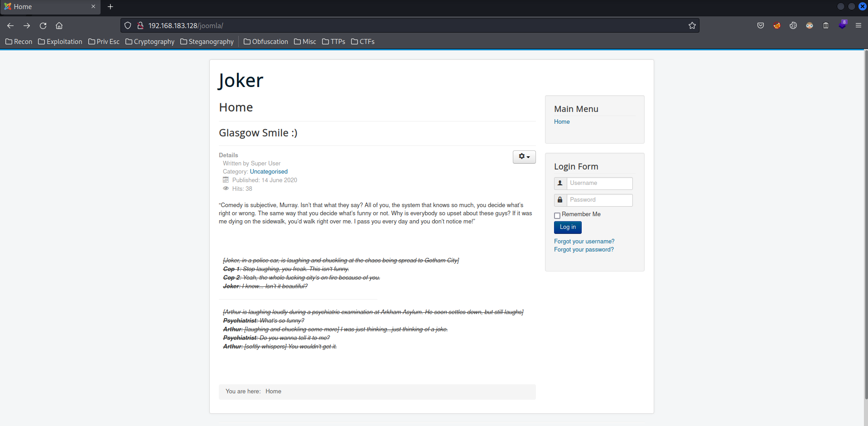The image size is (868, 426).
Task: Click the Password input field
Action: tap(599, 200)
